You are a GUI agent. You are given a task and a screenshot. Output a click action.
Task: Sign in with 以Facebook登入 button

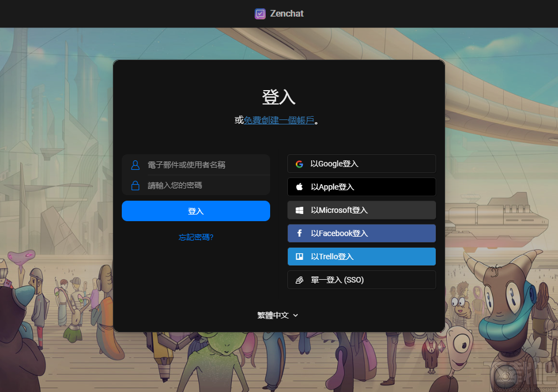click(361, 233)
